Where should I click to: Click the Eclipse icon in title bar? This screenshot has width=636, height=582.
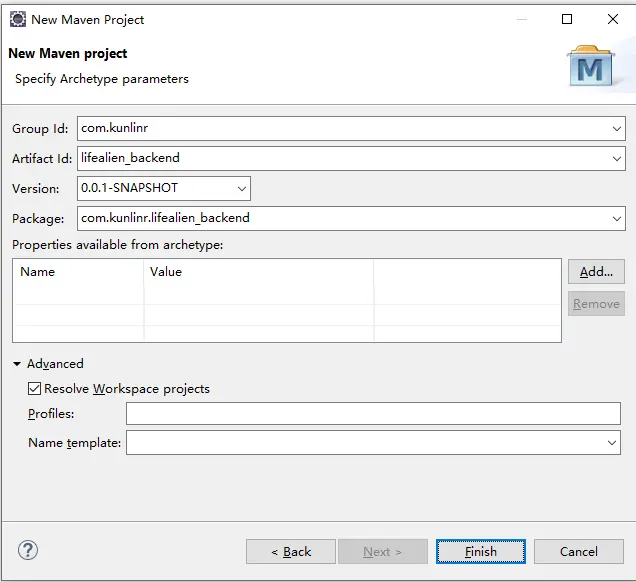pyautogui.click(x=18, y=19)
